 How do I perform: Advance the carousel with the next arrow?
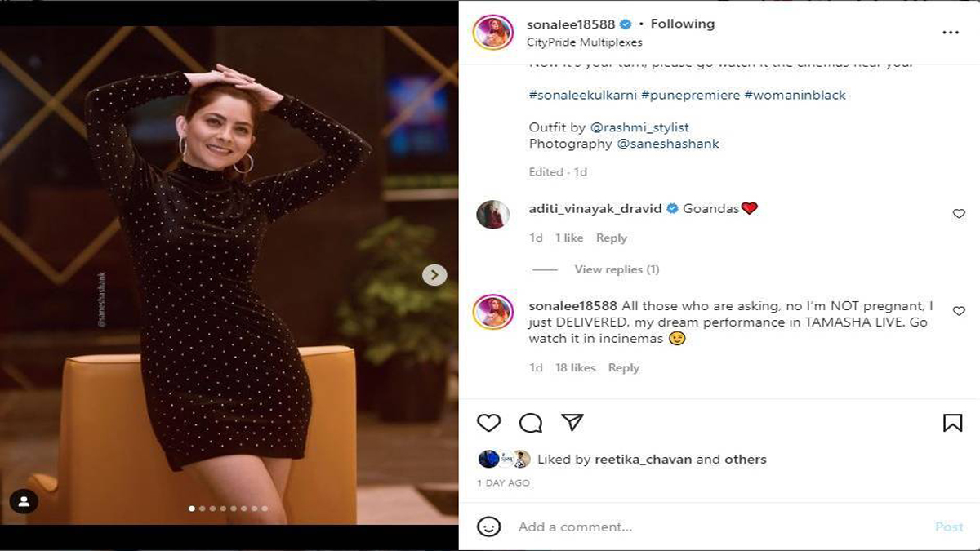pos(434,276)
